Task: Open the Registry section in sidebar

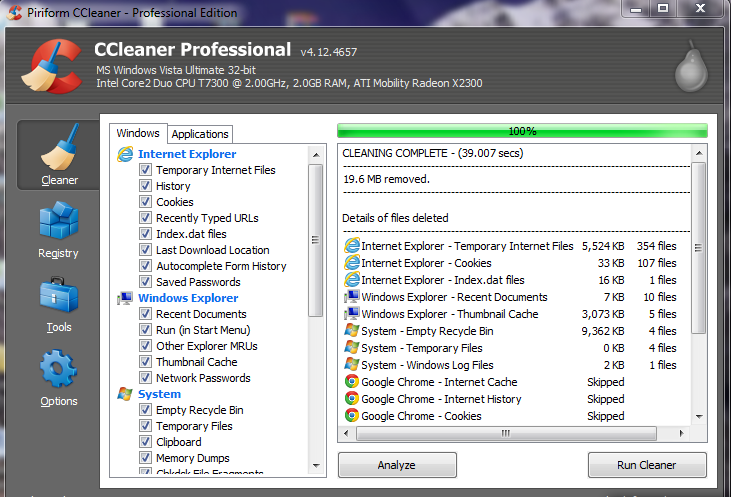Action: tap(59, 230)
